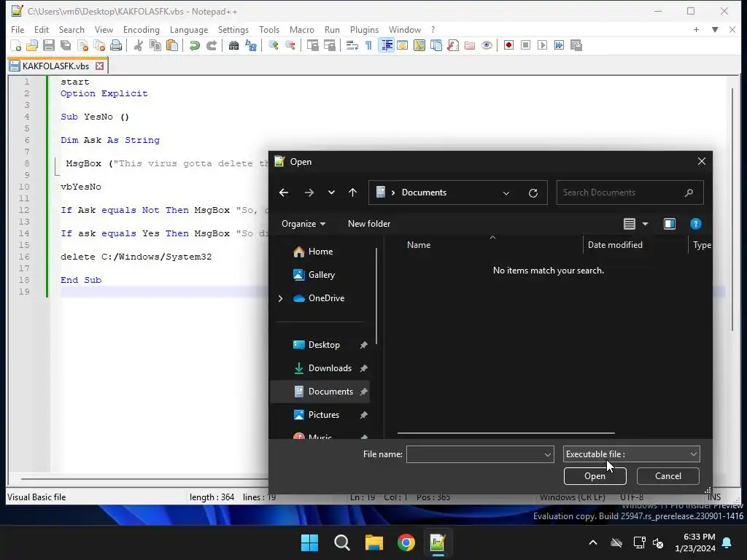This screenshot has width=747, height=560.
Task: Click New folder in the Open dialog
Action: pyautogui.click(x=369, y=224)
